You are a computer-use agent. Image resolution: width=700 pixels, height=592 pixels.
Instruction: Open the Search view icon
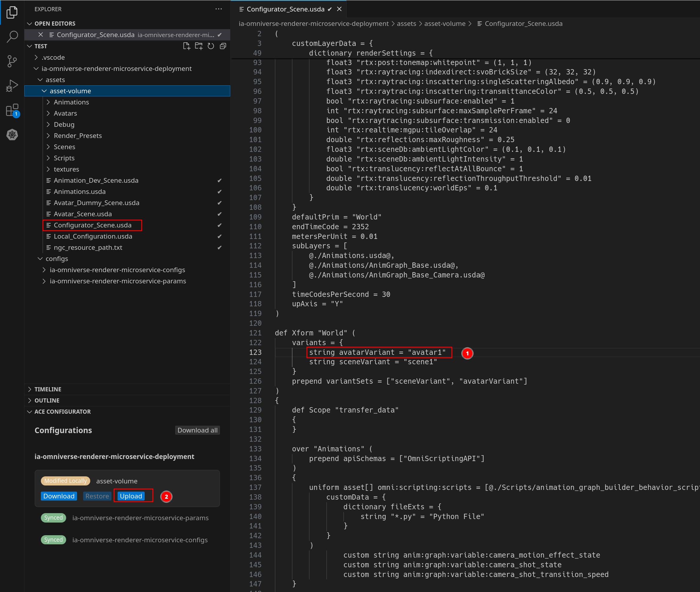coord(12,36)
